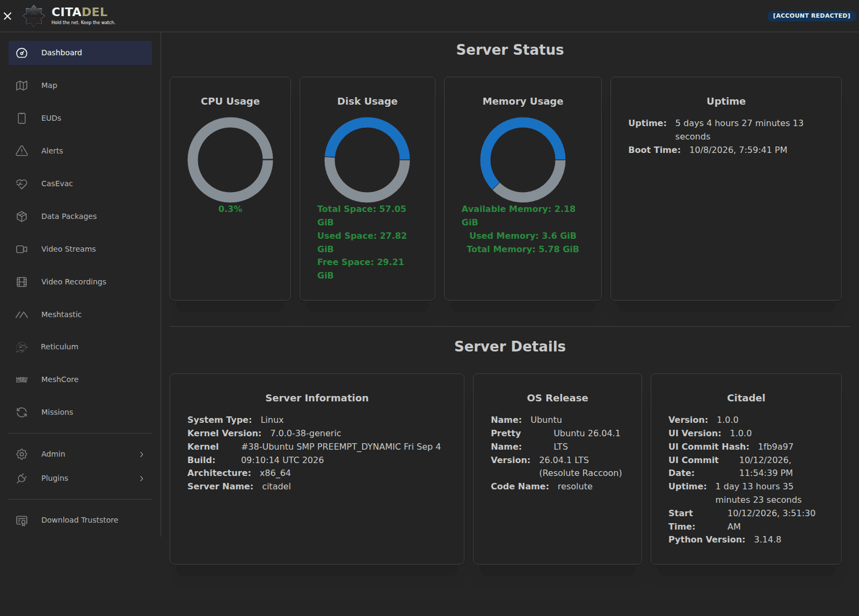Click the Download Truststore certificate icon
This screenshot has height=616, width=859.
coord(21,520)
